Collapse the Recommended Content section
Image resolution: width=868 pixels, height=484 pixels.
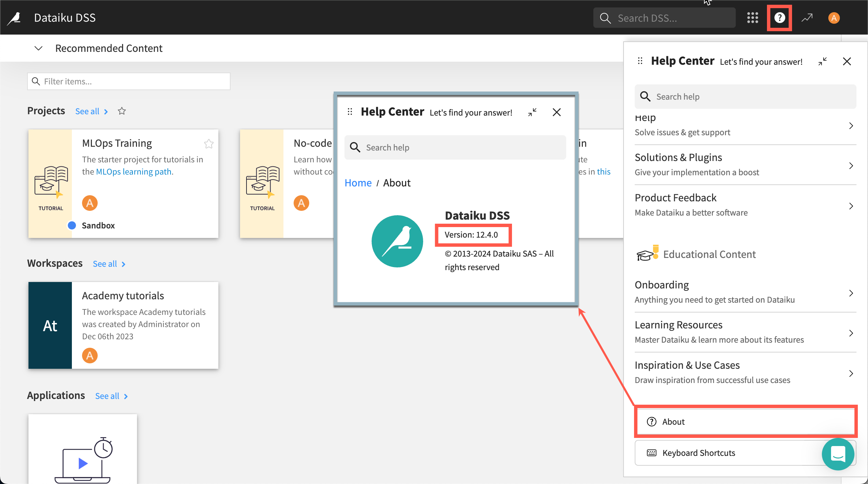(x=38, y=48)
